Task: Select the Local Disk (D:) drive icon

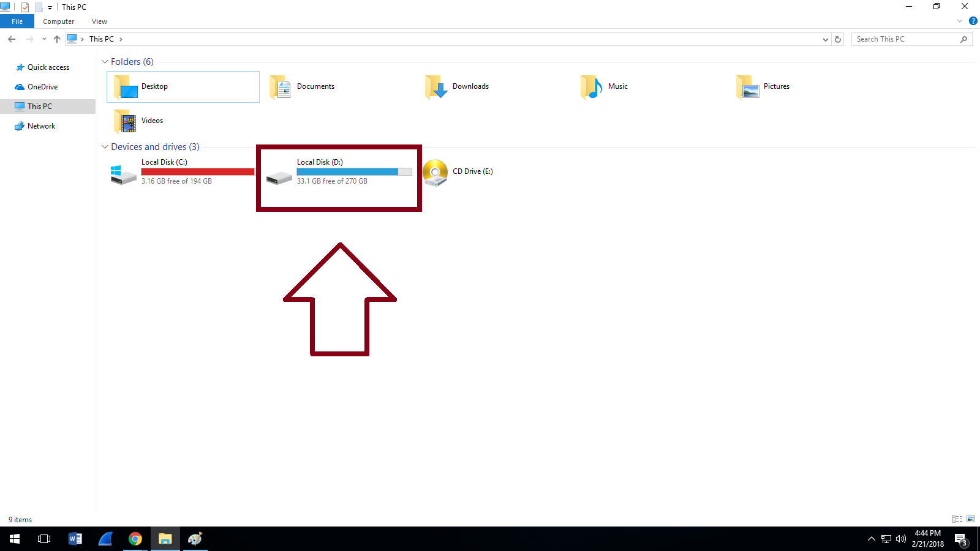Action: [279, 178]
